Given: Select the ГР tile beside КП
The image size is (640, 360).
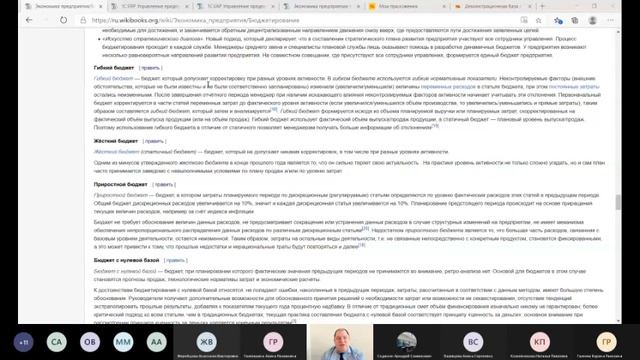Looking at the screenshot, I should pos(607,342).
